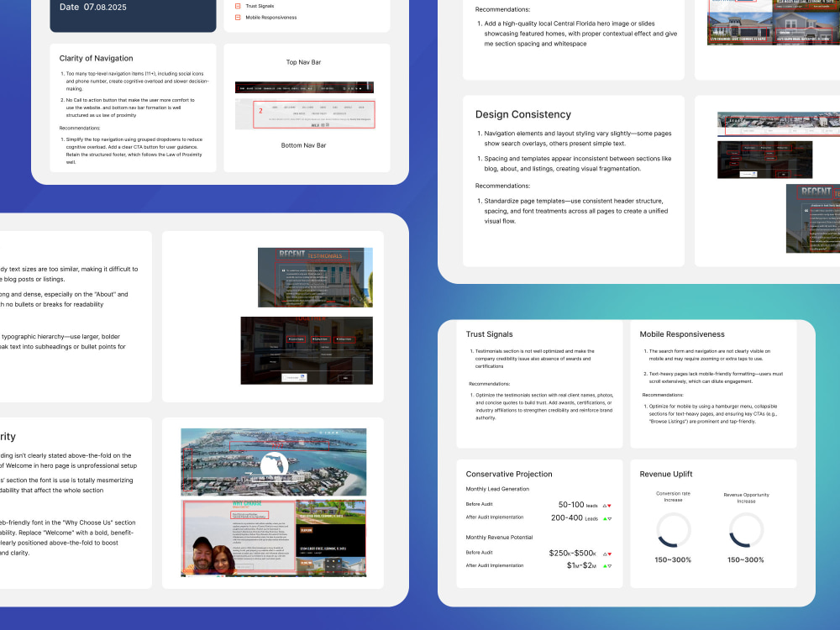The height and width of the screenshot is (630, 840).
Task: Click the 'search form and navigation' point
Action: (709, 355)
